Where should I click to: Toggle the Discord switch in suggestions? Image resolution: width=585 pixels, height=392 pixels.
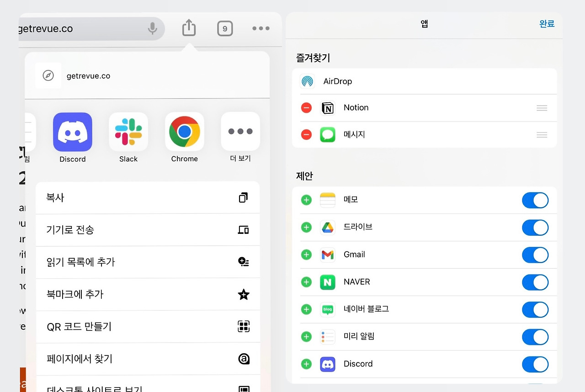(535, 365)
